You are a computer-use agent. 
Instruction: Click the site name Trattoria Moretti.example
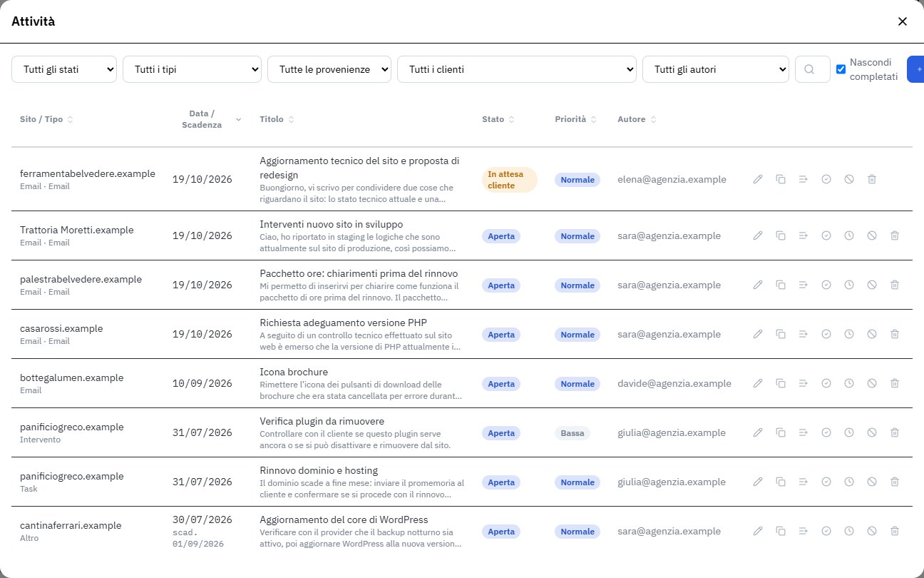pyautogui.click(x=77, y=230)
